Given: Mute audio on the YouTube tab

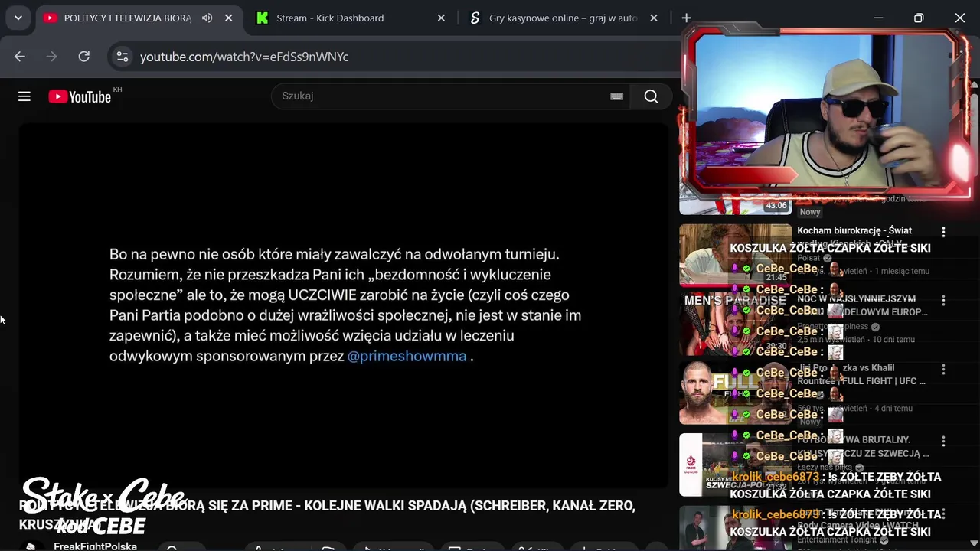Looking at the screenshot, I should click(207, 18).
